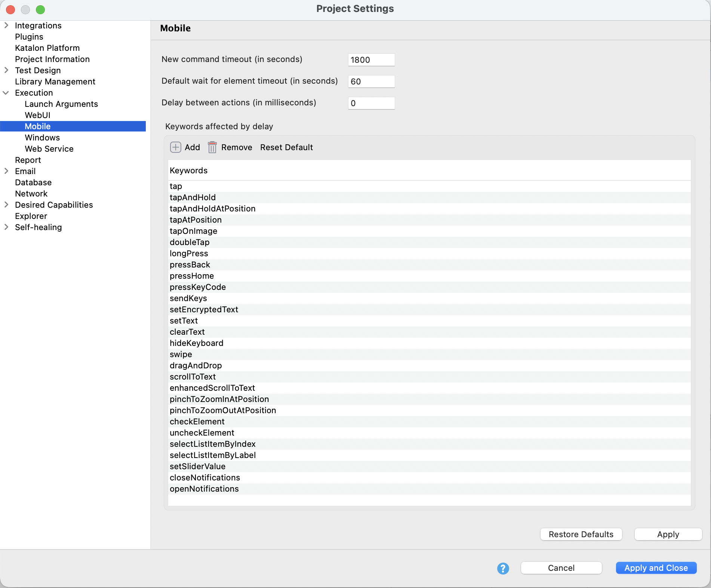Click Apply and Close
Screen dimensions: 711x588
[x=656, y=568]
